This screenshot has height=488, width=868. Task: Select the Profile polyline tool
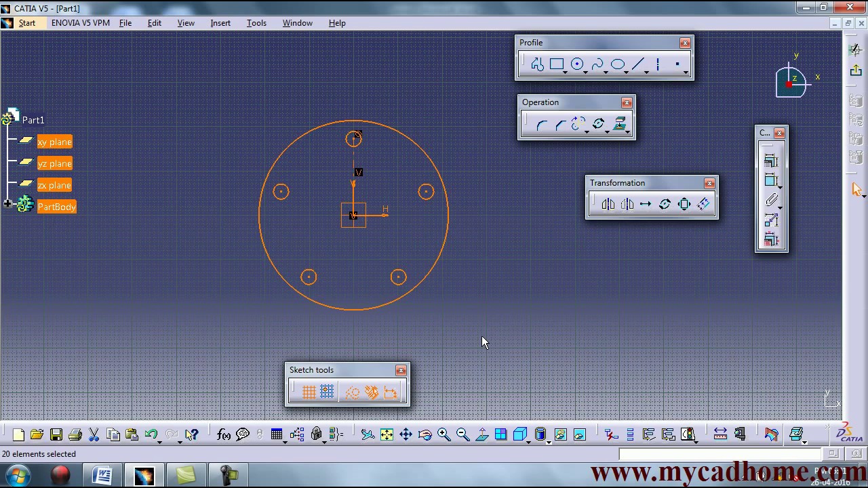[537, 64]
